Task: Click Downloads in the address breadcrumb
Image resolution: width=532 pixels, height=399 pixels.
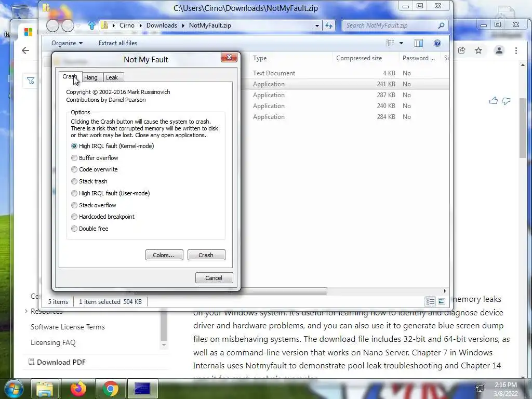Action: coord(162,25)
